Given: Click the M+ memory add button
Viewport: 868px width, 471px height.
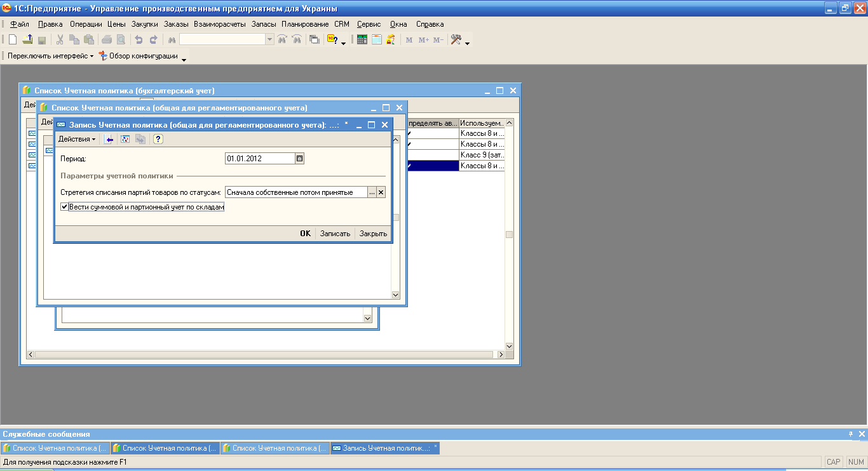Looking at the screenshot, I should coord(424,39).
